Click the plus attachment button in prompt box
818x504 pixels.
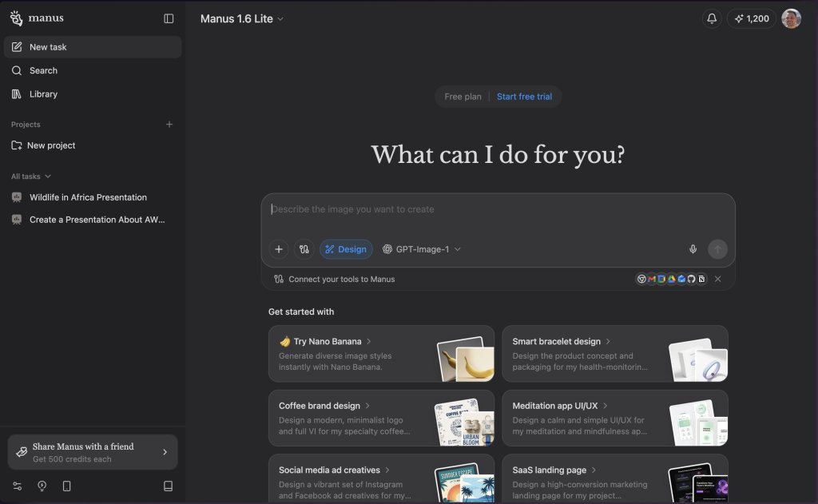(x=279, y=249)
